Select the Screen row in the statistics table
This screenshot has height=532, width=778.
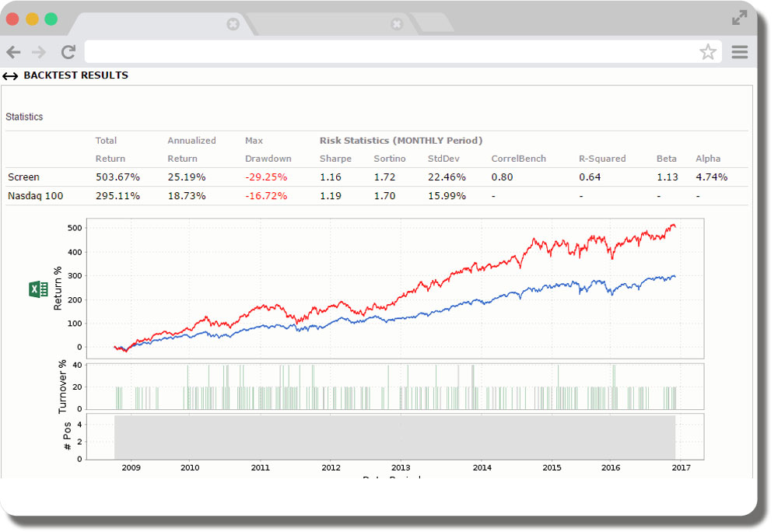[x=23, y=177]
